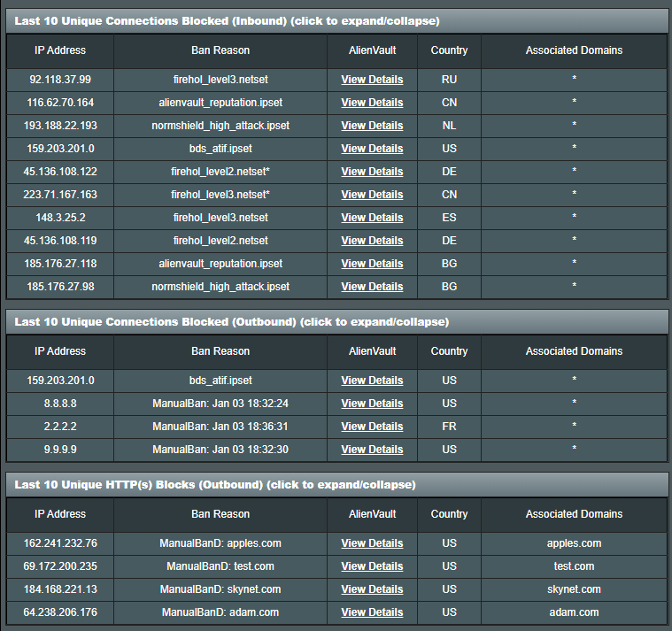The image size is (672, 631).
Task: Click ban reason ManualBan: Jan 03 18:36:31
Action: [220, 427]
